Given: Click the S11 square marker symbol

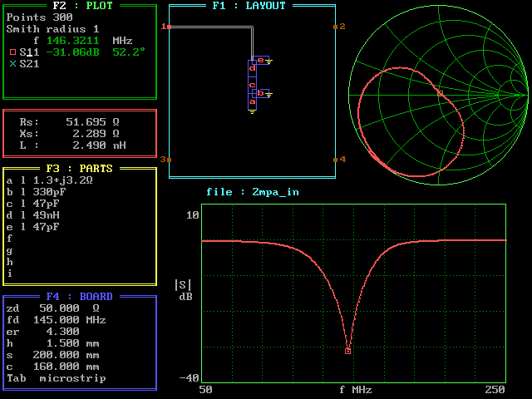Looking at the screenshot, I should click(x=12, y=52).
